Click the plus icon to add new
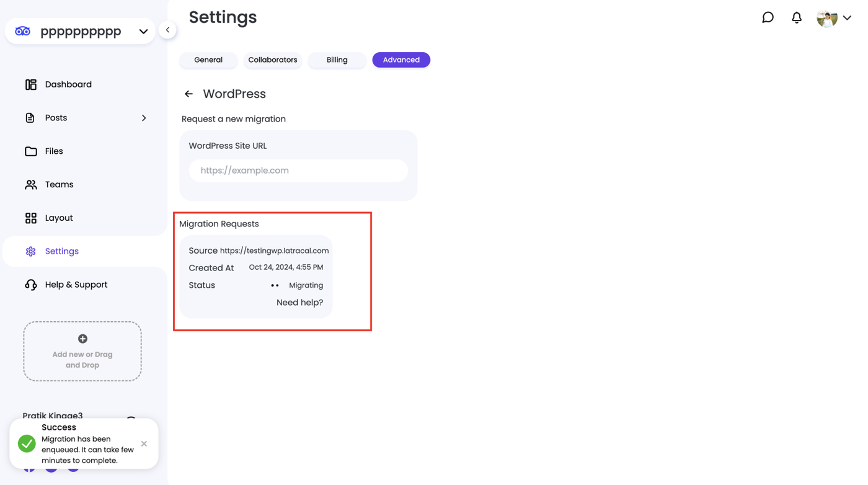The width and height of the screenshot is (868, 485). click(x=82, y=339)
